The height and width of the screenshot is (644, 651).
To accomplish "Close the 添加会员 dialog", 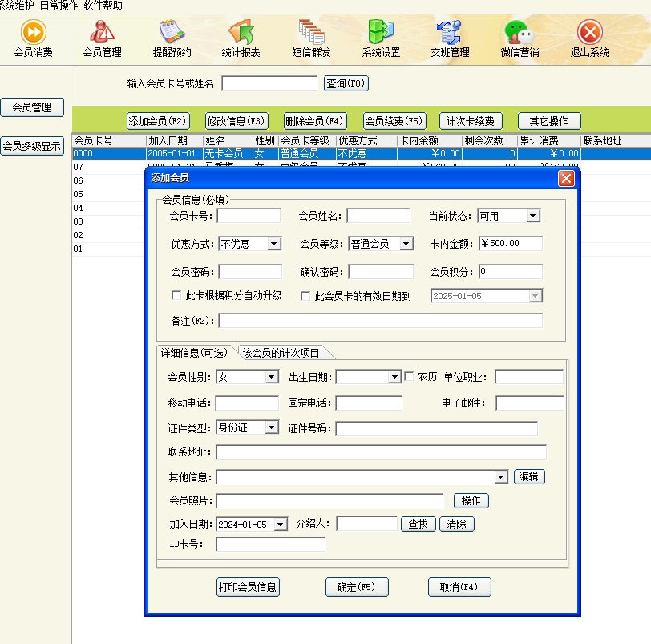I will coord(566,178).
